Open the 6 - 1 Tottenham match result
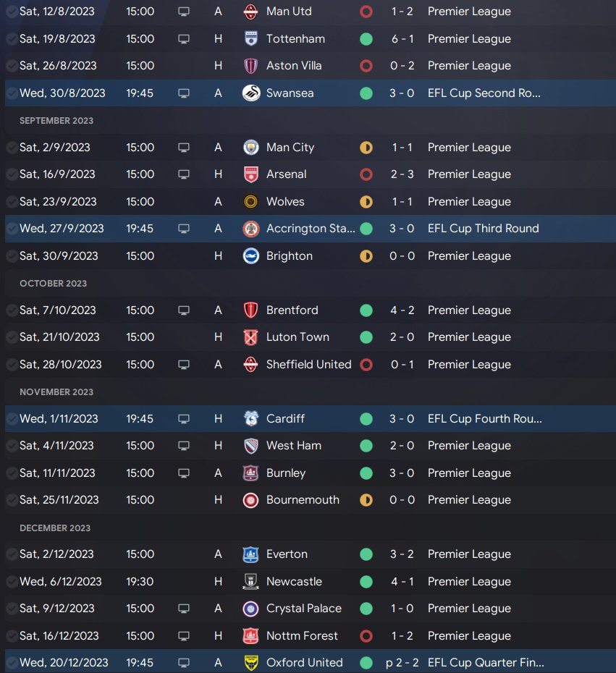The width and height of the screenshot is (616, 673). coord(402,39)
